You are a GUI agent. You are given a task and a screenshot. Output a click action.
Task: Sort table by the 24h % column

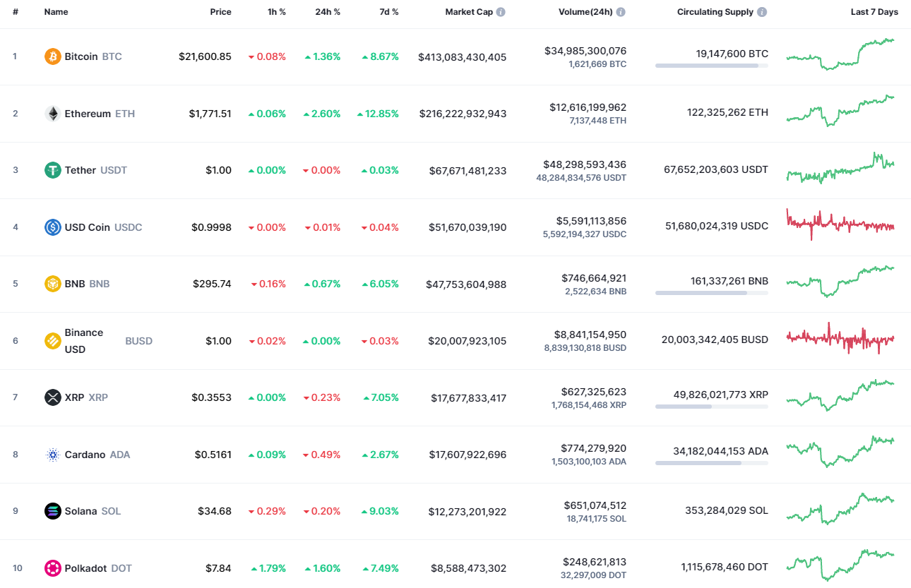tap(328, 11)
